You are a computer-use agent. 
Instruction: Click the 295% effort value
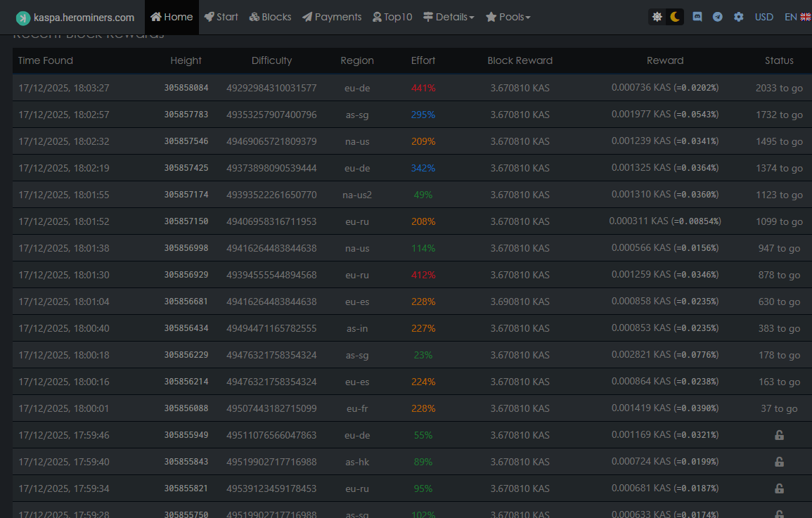coord(423,115)
